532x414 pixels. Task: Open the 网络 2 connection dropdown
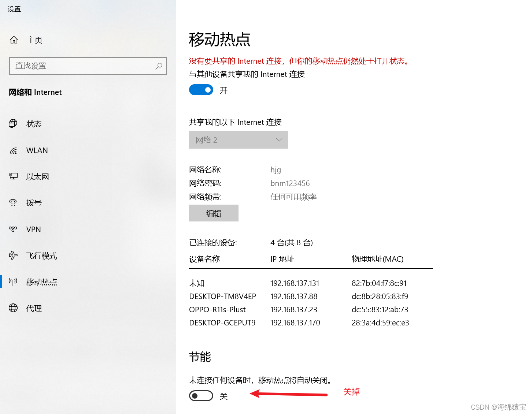click(x=239, y=140)
